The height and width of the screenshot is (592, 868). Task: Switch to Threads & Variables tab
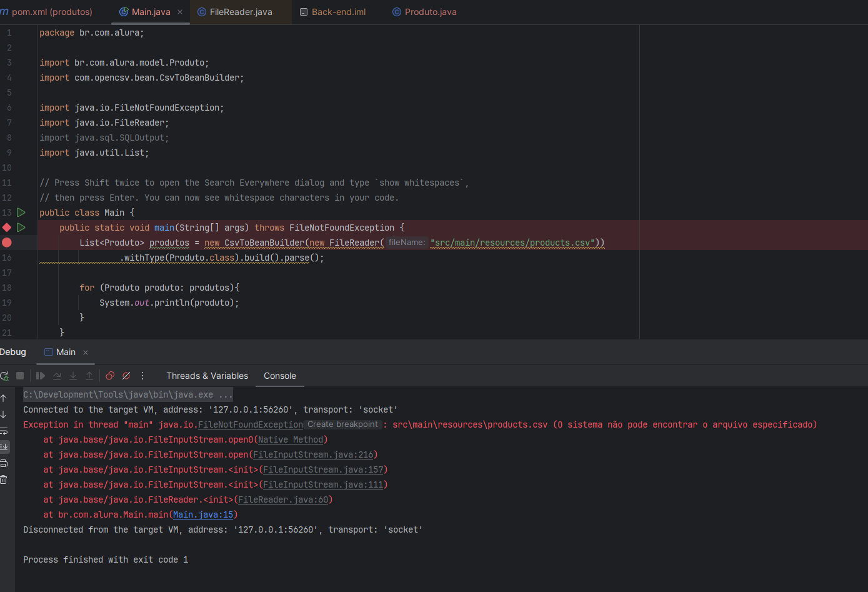pyautogui.click(x=207, y=376)
